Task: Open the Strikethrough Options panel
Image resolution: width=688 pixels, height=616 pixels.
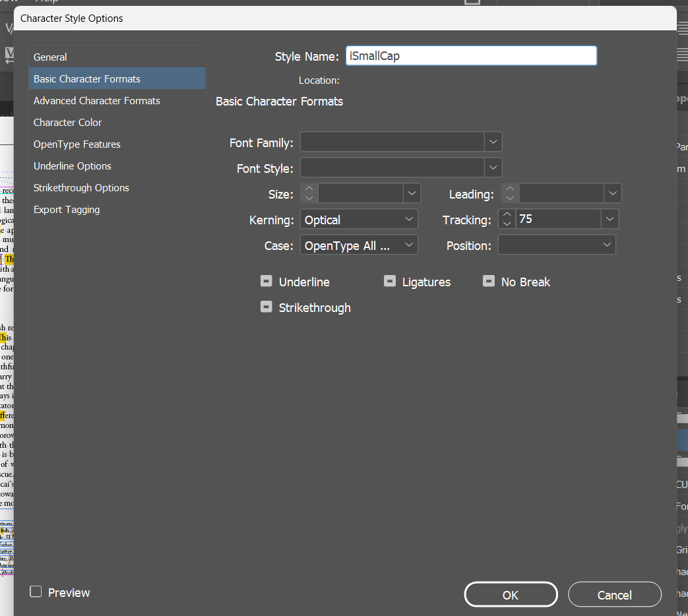Action: 81,187
